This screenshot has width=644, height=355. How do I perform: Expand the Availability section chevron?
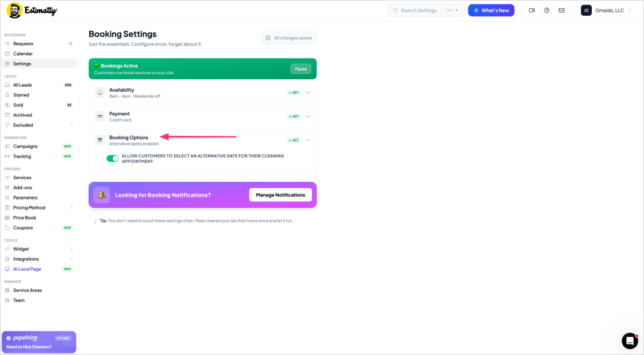tap(308, 93)
